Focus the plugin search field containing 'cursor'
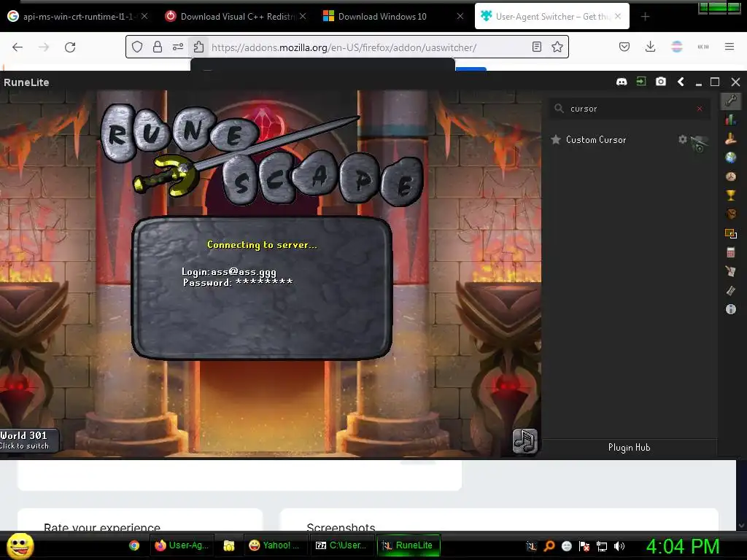 click(629, 109)
